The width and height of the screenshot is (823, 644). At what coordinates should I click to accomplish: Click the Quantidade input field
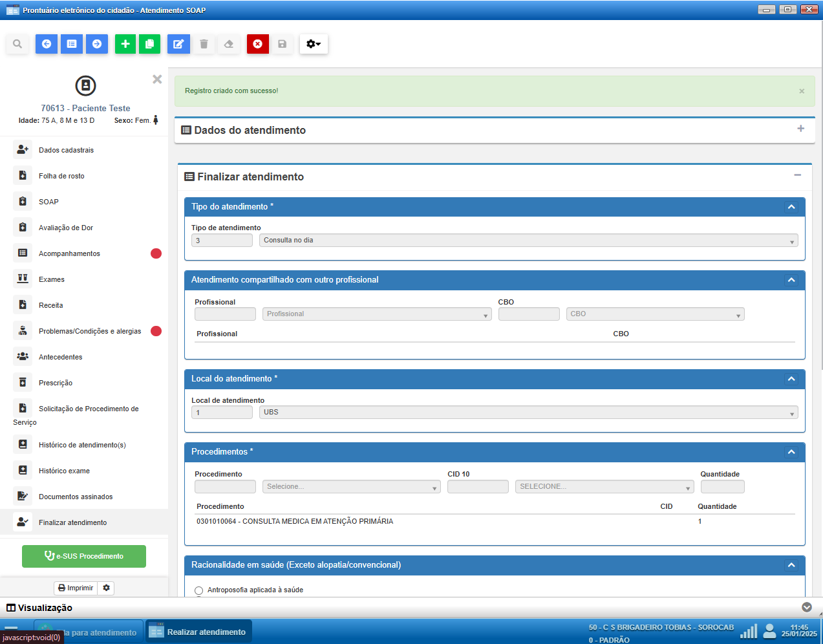[722, 487]
